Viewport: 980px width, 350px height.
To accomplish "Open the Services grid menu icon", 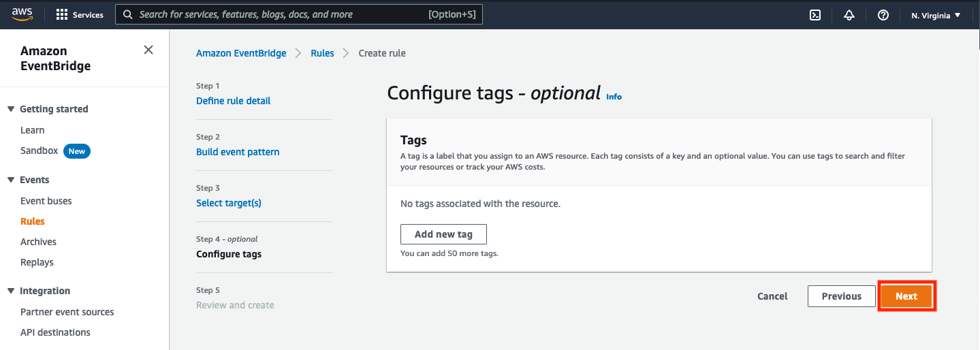I will pyautogui.click(x=62, y=15).
